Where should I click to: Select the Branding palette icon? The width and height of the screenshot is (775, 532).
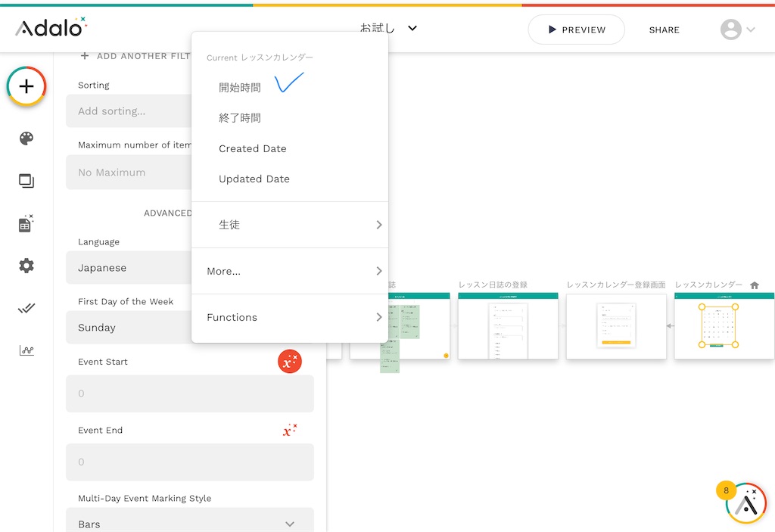tap(26, 138)
